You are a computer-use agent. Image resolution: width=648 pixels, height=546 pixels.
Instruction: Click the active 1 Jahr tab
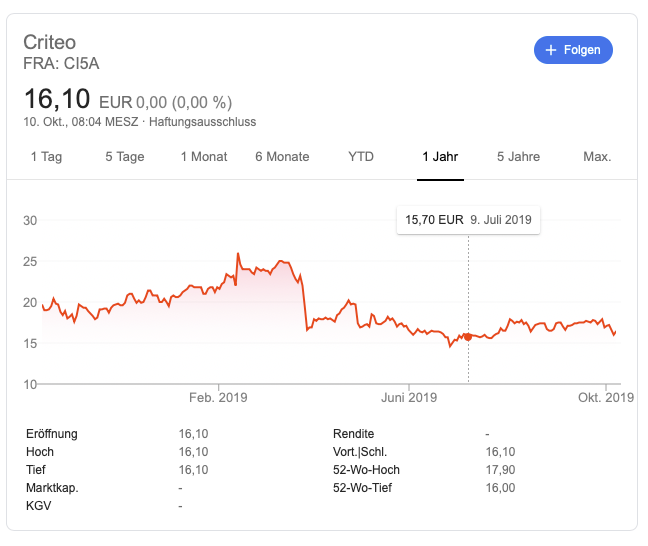(440, 157)
